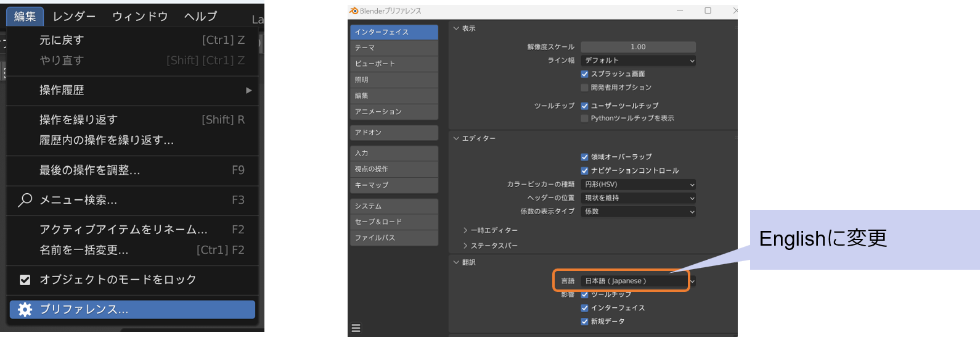Image resolution: width=980 pixels, height=337 pixels.
Task: Enable Pythonツールチップを表示 checkbox
Action: point(584,119)
